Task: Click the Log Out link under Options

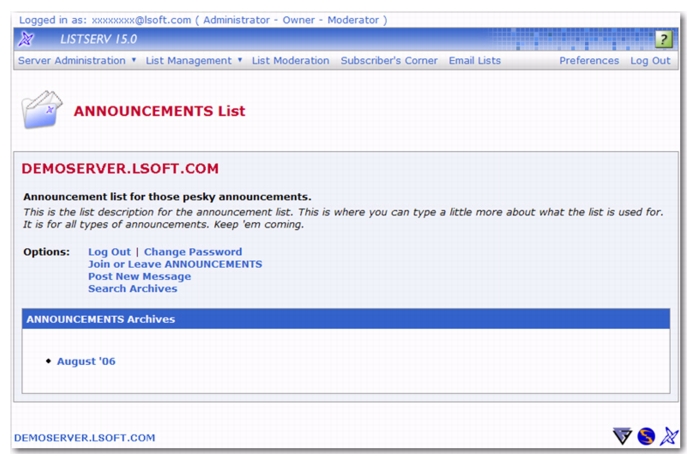Action: [109, 252]
